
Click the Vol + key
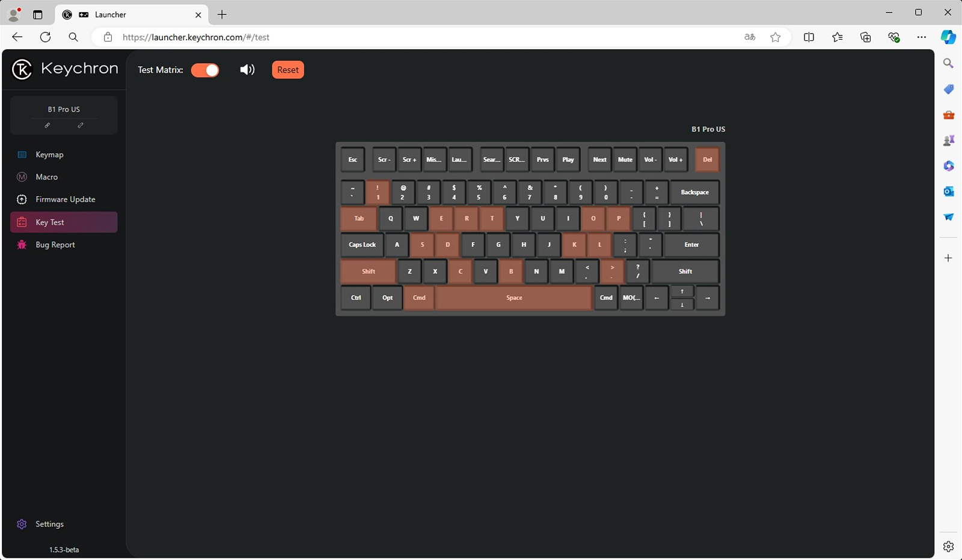[676, 160]
